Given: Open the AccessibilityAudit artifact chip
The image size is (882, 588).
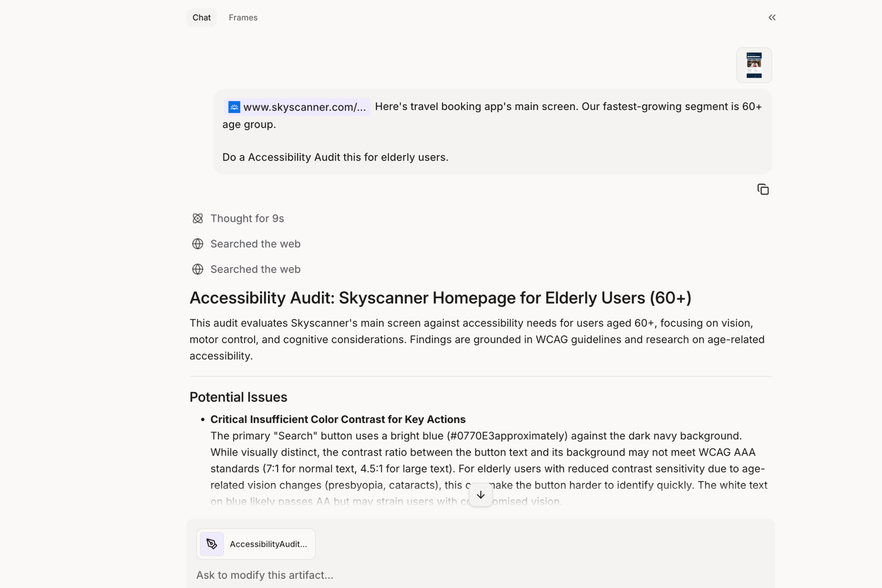Looking at the screenshot, I should [x=268, y=544].
